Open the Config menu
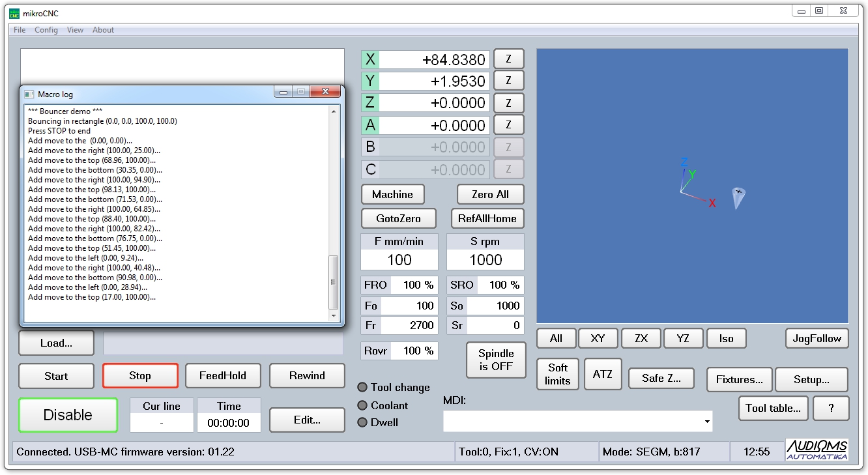 click(x=46, y=30)
